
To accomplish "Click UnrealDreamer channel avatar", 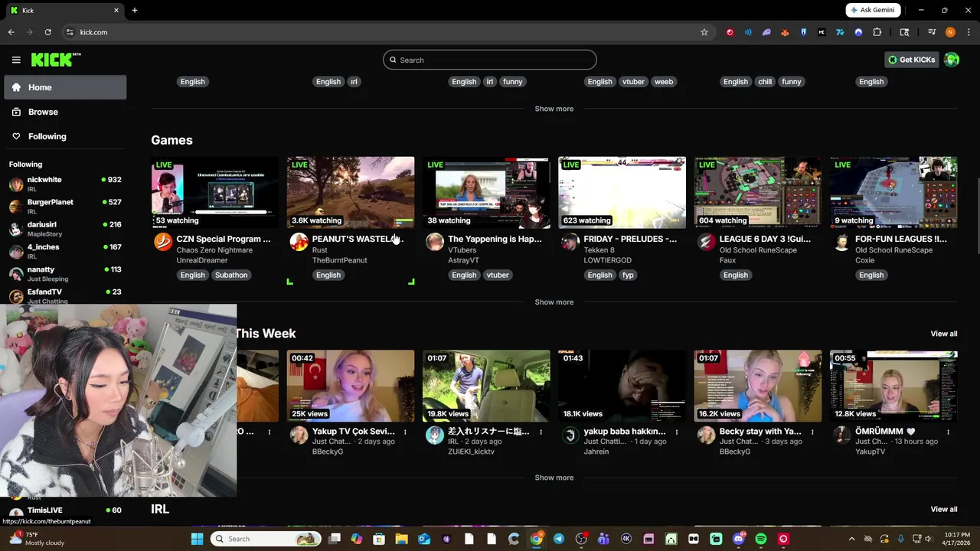I will click(x=163, y=242).
